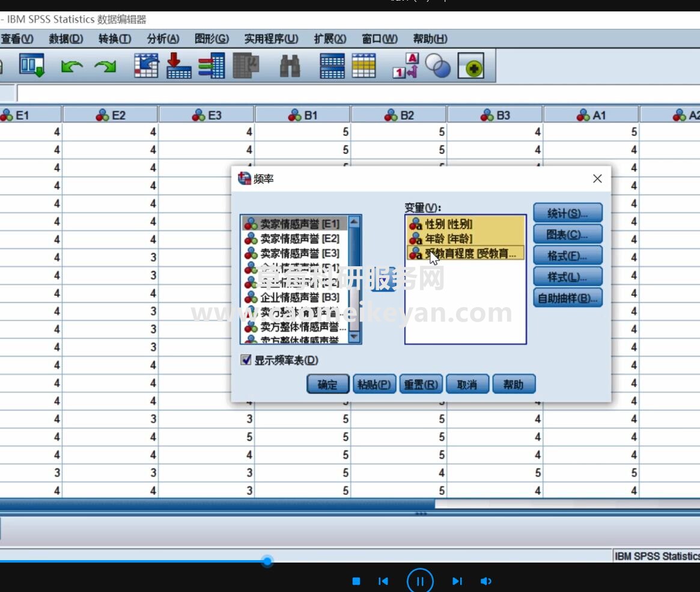Click the video progress slider knob

coord(267,561)
